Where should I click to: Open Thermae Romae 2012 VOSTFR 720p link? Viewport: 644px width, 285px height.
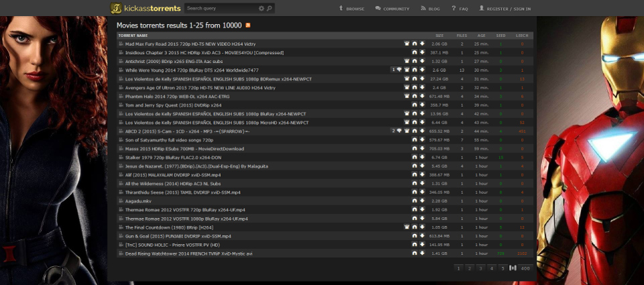point(185,210)
